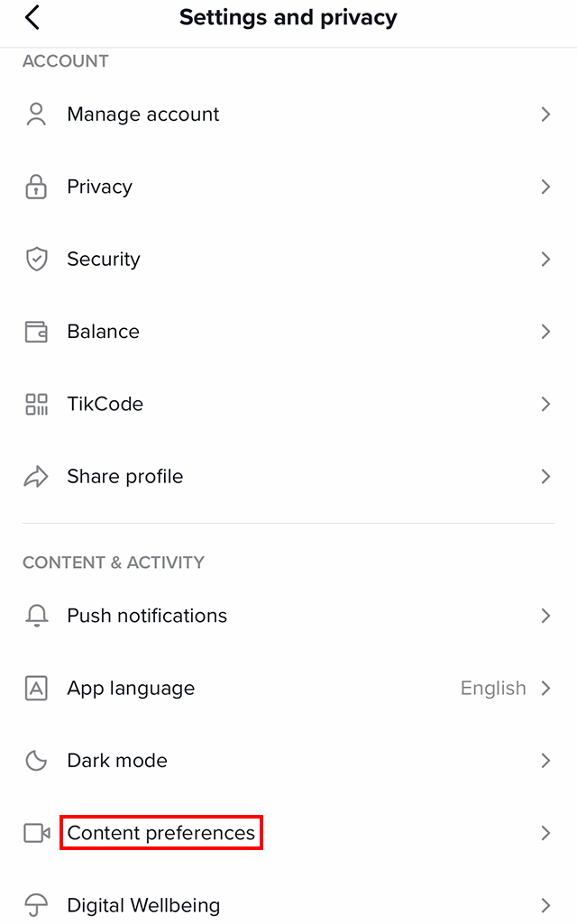Screen dimensions: 577x924
Task: Open the Push notifications label
Action: [x=147, y=616]
